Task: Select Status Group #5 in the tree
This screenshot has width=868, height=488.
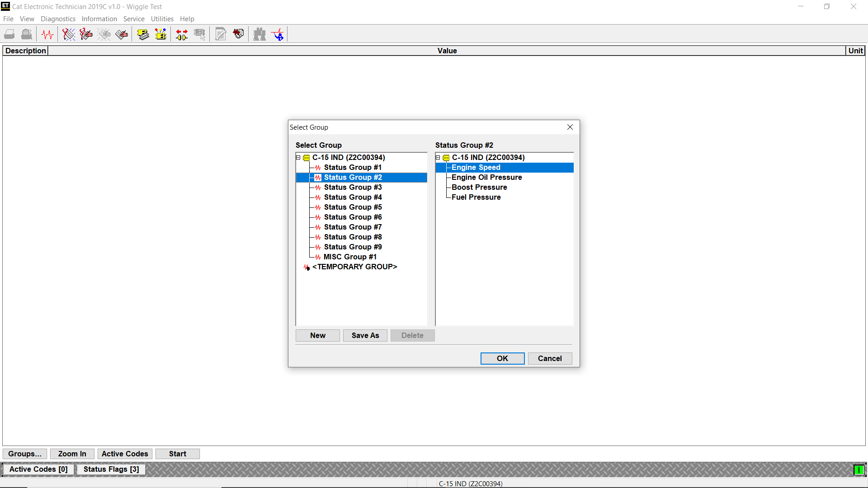Action: point(353,207)
